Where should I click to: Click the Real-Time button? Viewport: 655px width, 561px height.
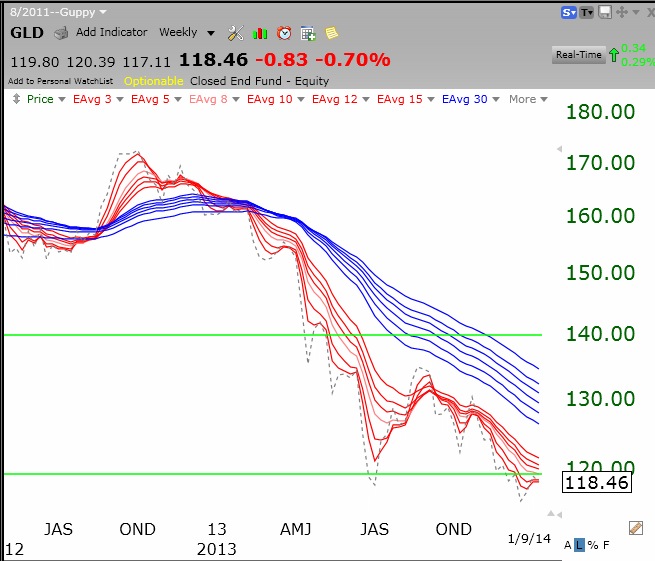pos(579,55)
